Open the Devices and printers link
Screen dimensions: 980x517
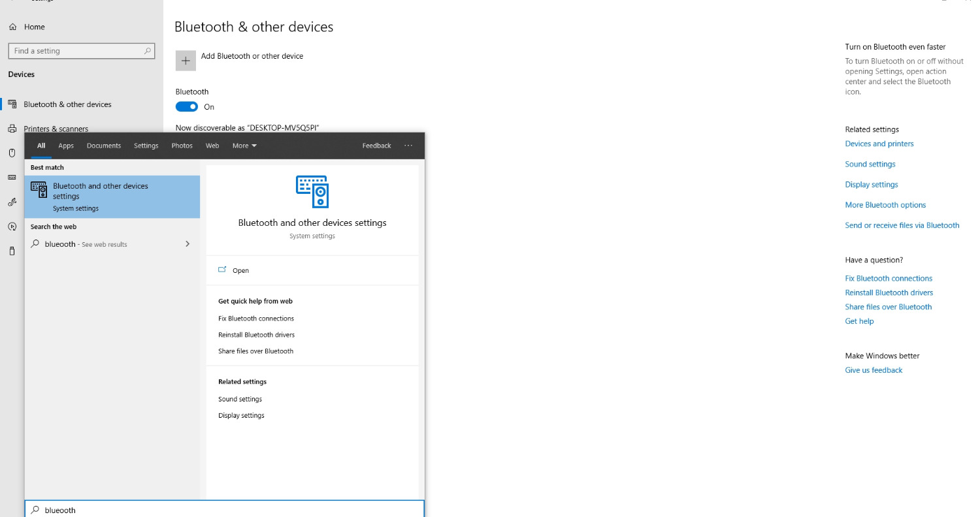pyautogui.click(x=879, y=144)
